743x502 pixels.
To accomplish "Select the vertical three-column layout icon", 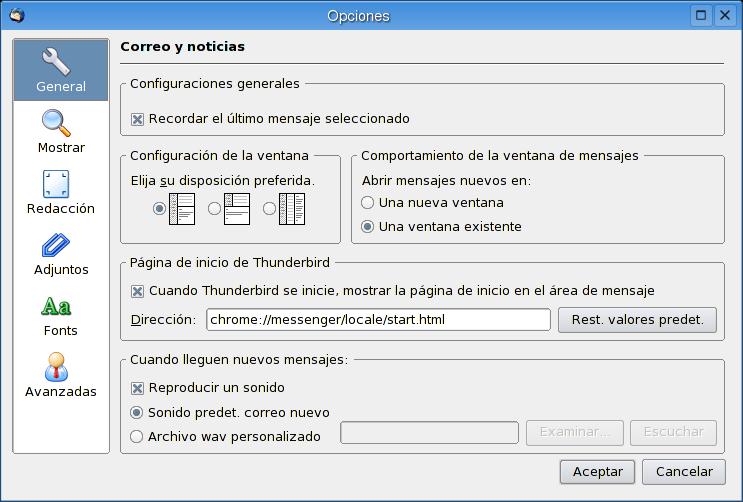I will pos(292,209).
